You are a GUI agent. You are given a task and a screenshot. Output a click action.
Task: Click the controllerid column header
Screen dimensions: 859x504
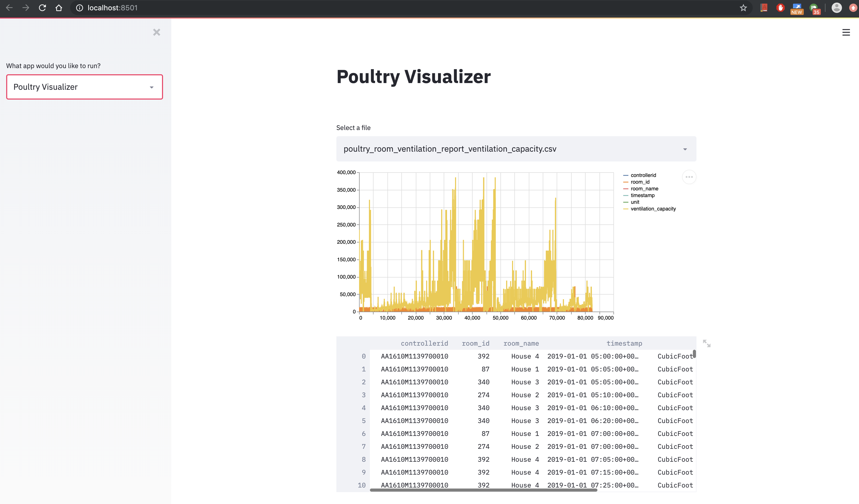tap(424, 344)
